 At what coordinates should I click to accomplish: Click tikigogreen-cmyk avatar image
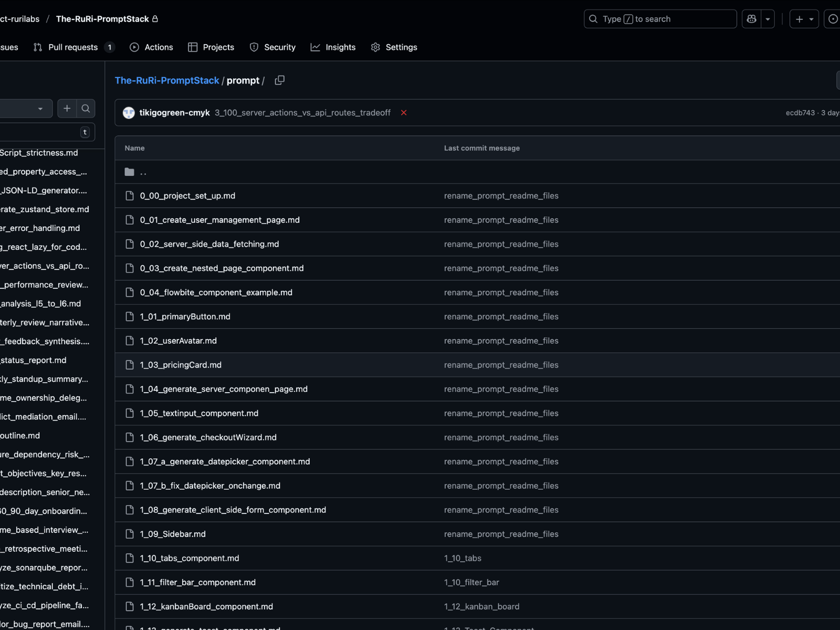pyautogui.click(x=129, y=113)
